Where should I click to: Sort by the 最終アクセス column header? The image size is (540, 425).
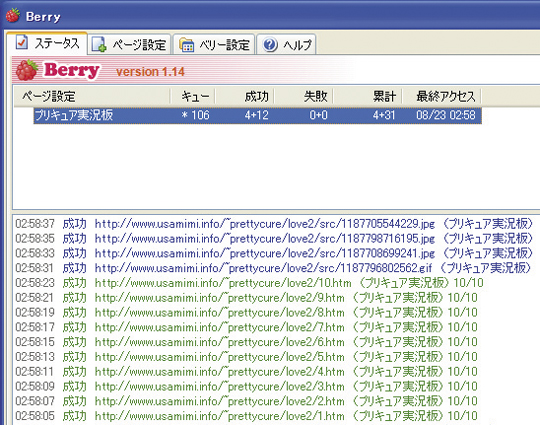(442, 96)
